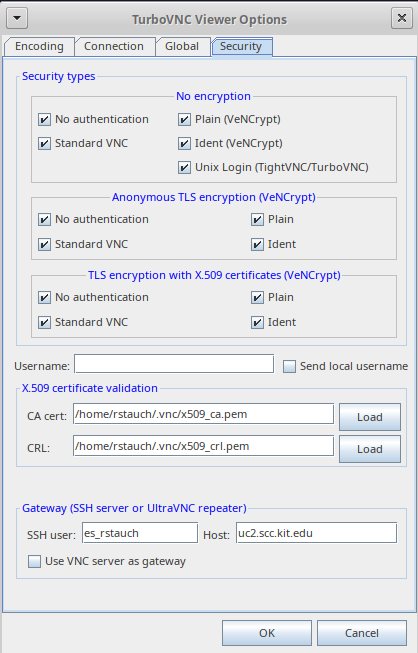Image resolution: width=418 pixels, height=653 pixels.
Task: Switch to the Encoding tab
Action: [x=39, y=46]
